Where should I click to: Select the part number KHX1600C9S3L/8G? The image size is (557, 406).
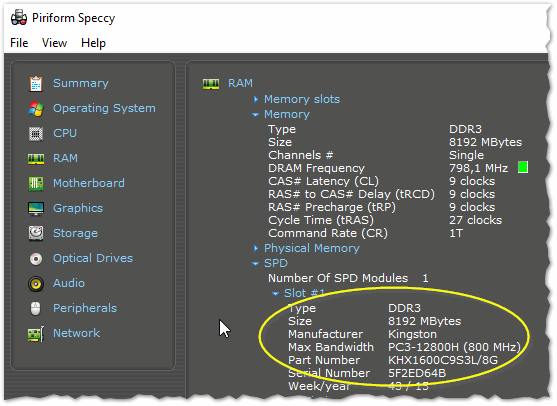[x=443, y=360]
